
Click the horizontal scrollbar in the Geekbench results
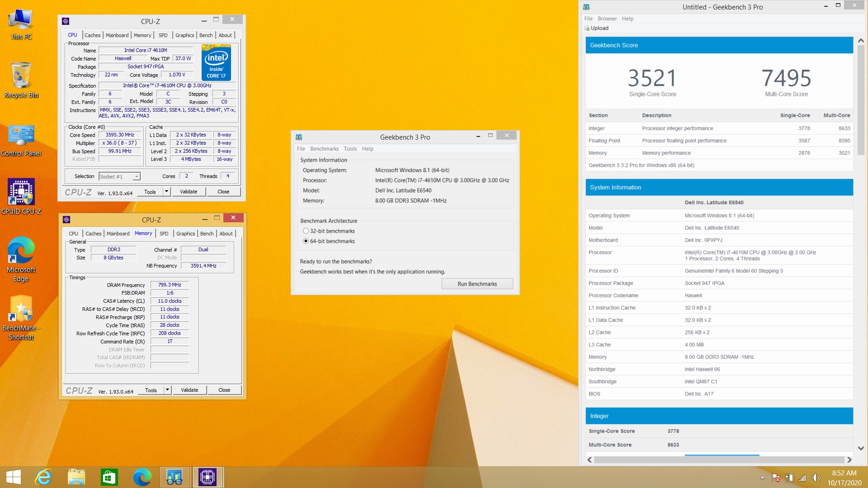tap(719, 460)
